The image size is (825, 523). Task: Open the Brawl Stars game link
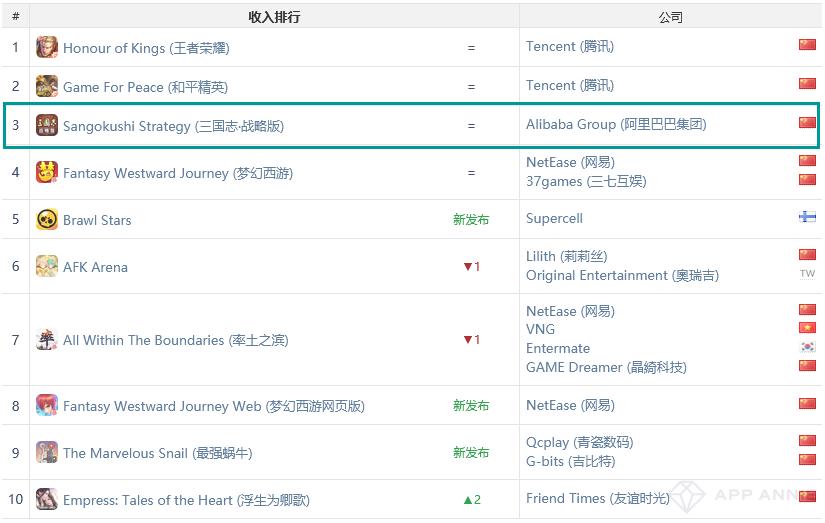[x=97, y=220]
